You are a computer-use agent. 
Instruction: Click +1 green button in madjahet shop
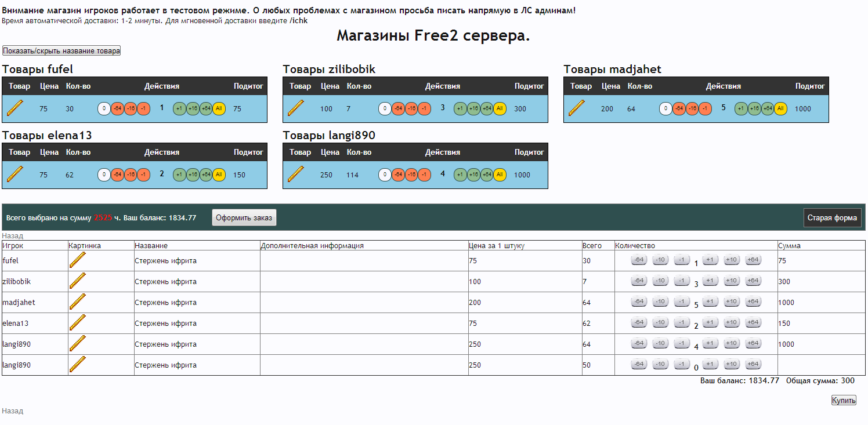[741, 108]
